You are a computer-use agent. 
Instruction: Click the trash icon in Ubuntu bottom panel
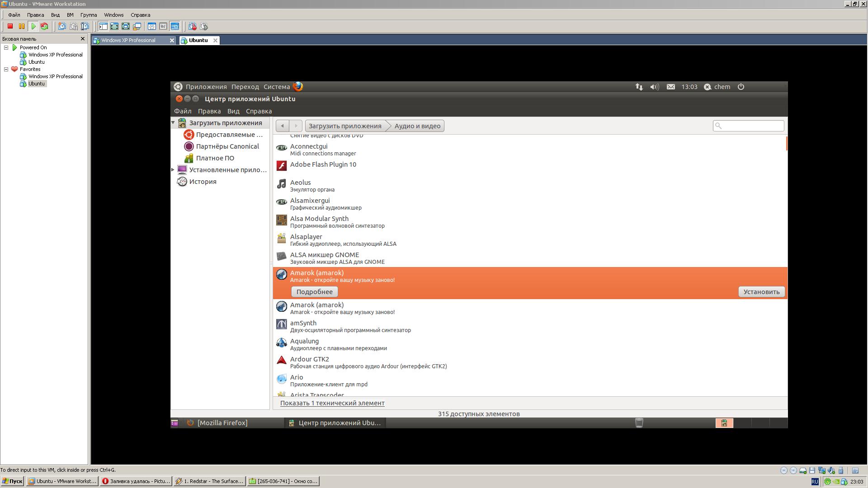point(639,423)
